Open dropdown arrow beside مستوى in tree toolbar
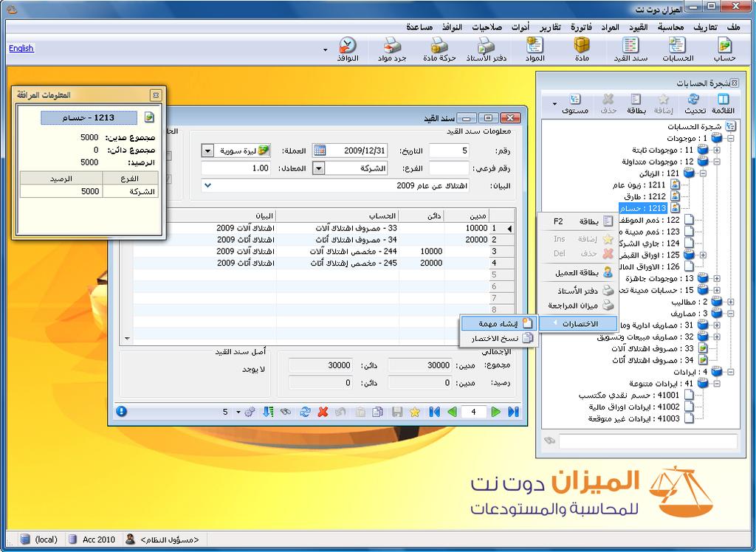 pos(554,103)
